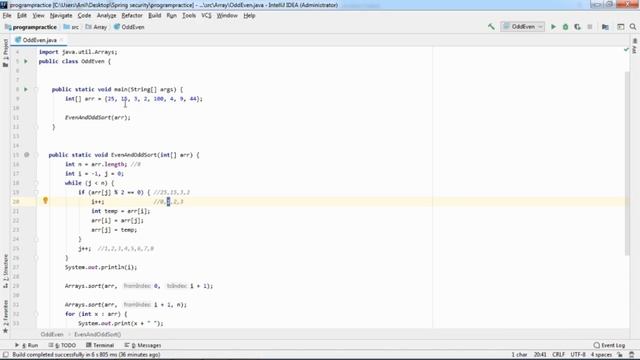The width and height of the screenshot is (640, 360).
Task: Click the run gutter arrow beside class OddEven
Action: tap(26, 61)
